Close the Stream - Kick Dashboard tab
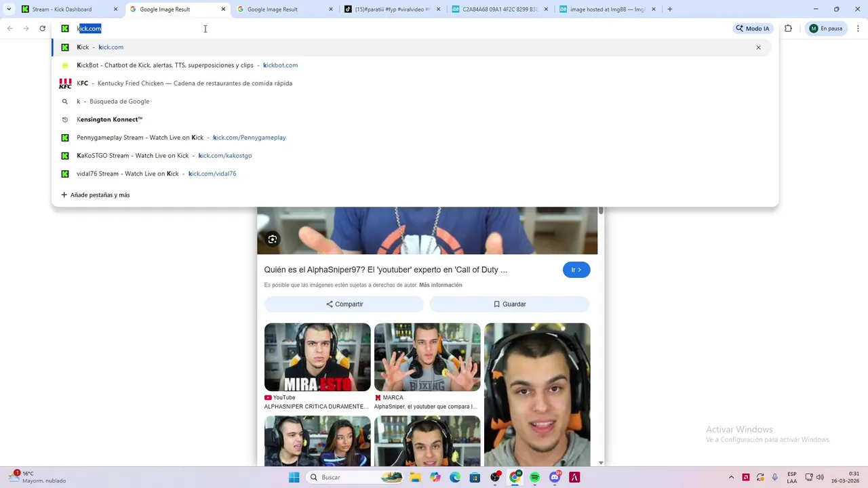The image size is (868, 488). [115, 9]
